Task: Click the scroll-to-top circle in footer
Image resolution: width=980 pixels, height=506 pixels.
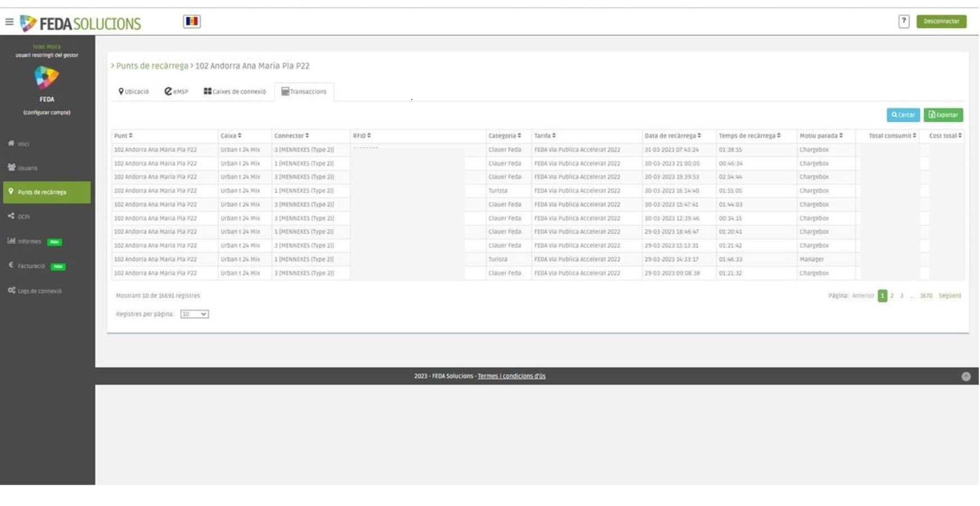Action: pyautogui.click(x=965, y=377)
